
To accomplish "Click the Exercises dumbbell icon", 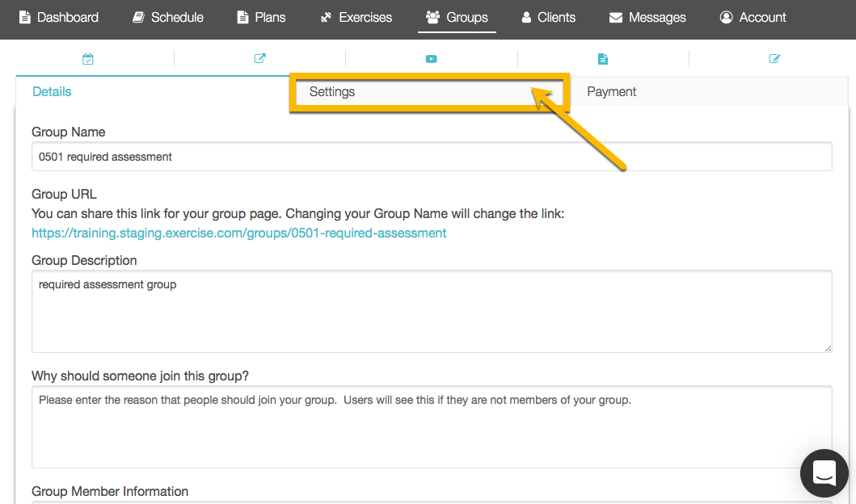I will [326, 18].
